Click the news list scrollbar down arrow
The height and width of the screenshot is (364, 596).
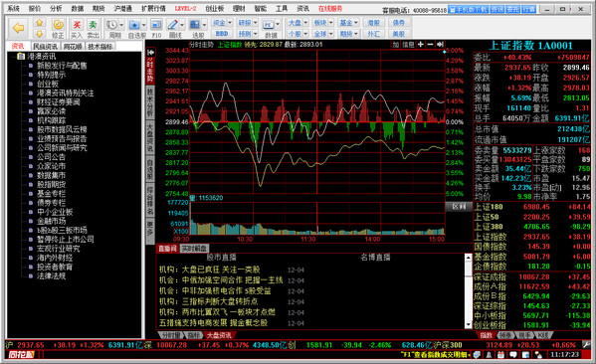469,325
